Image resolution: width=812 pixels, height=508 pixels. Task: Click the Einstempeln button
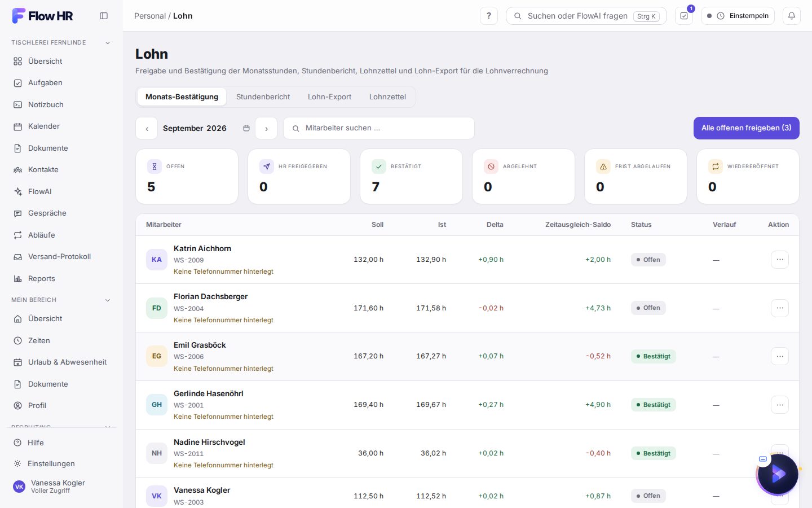(x=738, y=16)
